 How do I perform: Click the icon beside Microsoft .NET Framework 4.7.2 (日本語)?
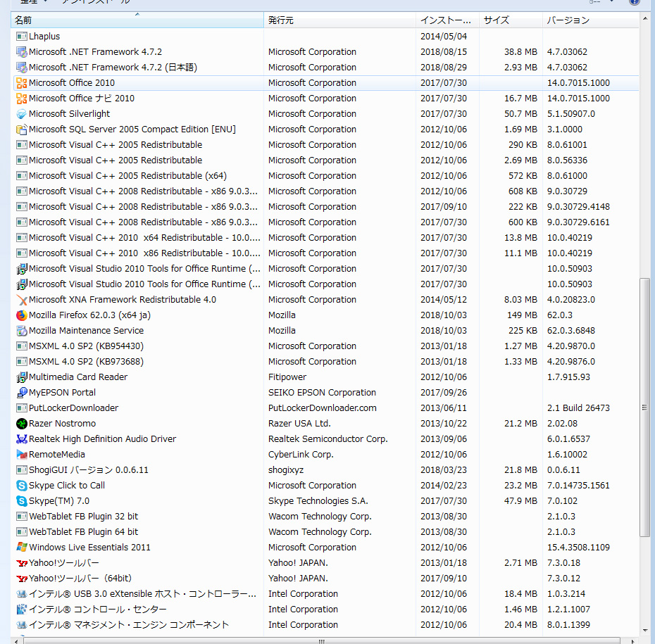21,67
